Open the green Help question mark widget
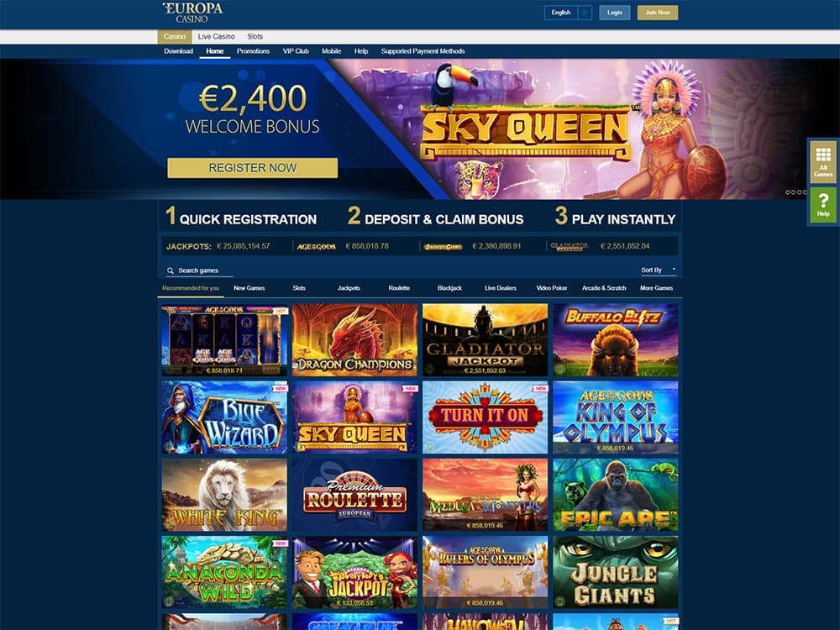Image resolution: width=840 pixels, height=630 pixels. [823, 204]
